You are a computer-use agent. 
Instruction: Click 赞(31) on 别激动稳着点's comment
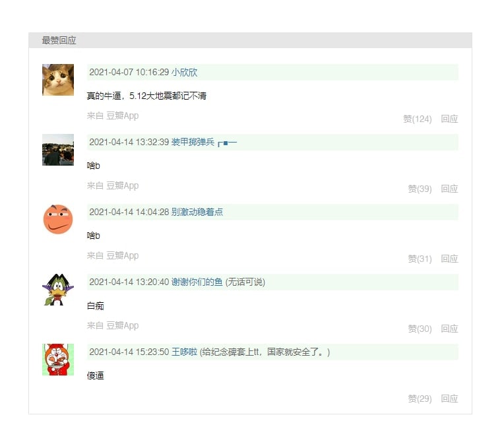(420, 259)
